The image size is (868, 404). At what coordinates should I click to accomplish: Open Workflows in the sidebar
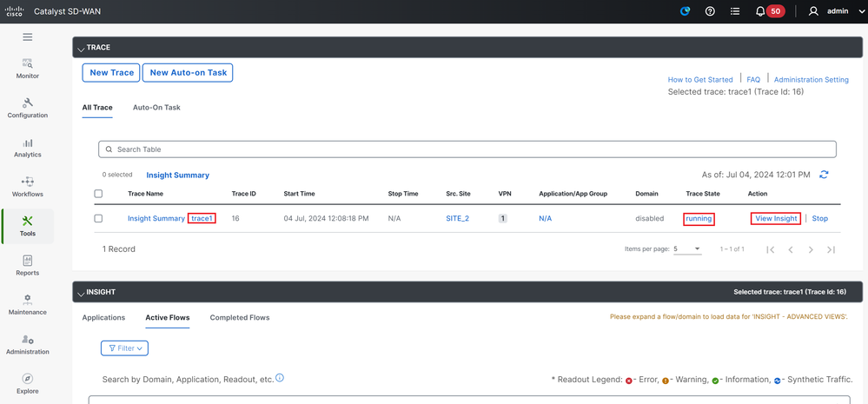(x=27, y=187)
